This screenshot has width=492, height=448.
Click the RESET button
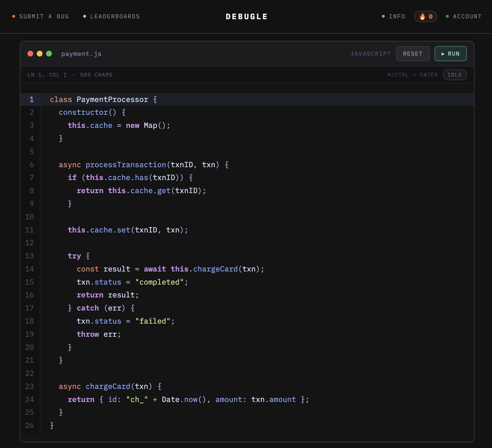tap(413, 54)
